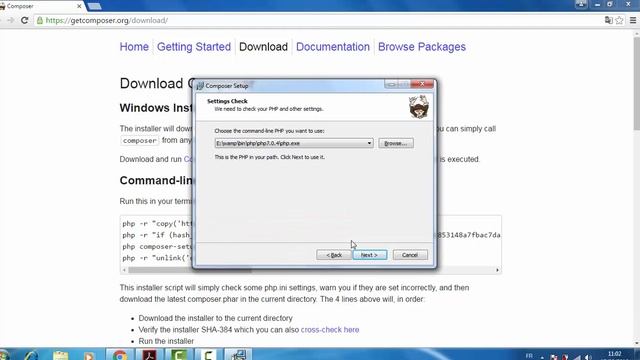Open the translate page icon

[x=609, y=20]
